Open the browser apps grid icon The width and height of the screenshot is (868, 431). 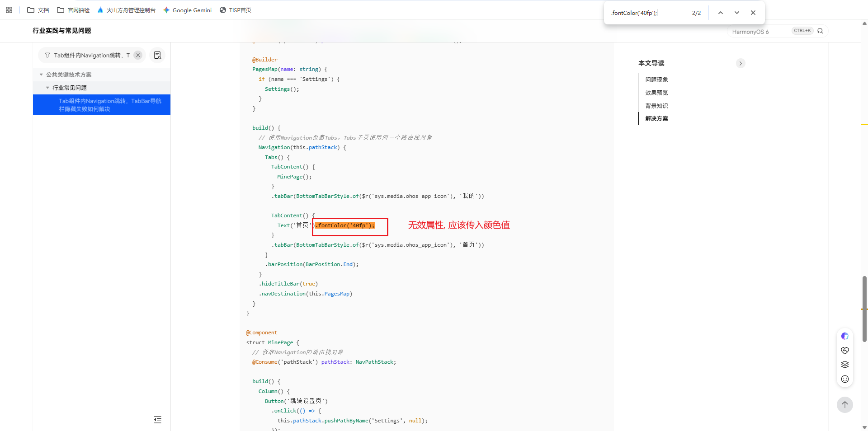[9, 10]
